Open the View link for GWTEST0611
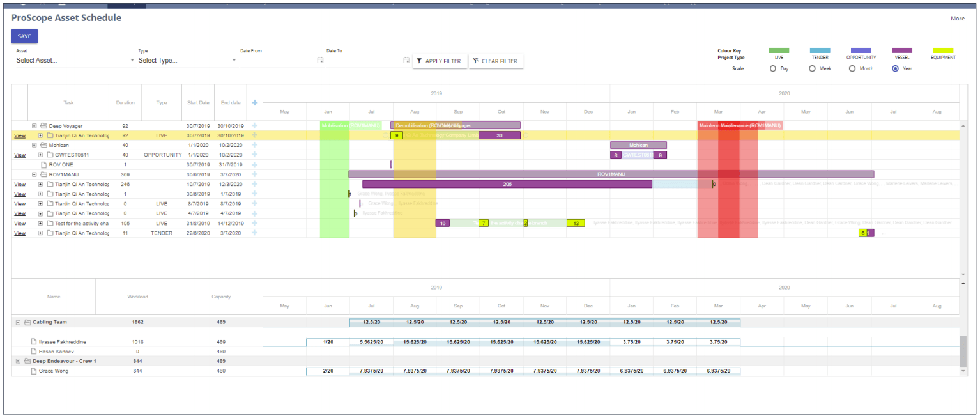Screen dimensions: 980x418 [19, 155]
